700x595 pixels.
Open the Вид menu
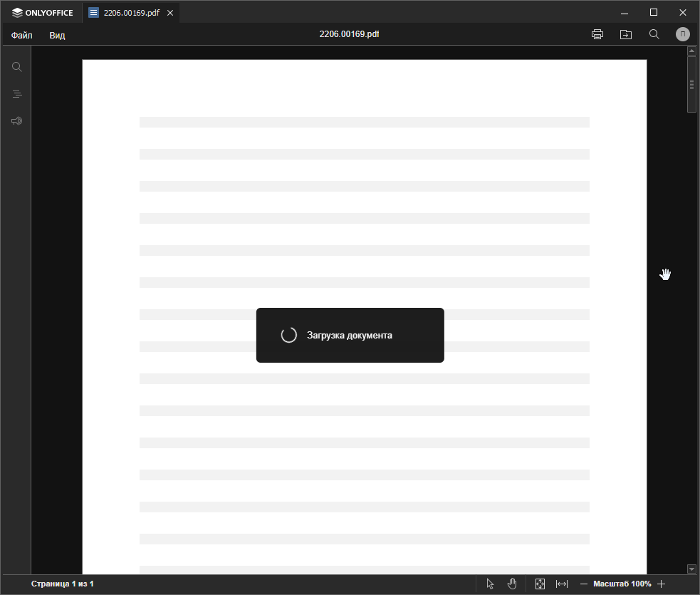click(56, 34)
